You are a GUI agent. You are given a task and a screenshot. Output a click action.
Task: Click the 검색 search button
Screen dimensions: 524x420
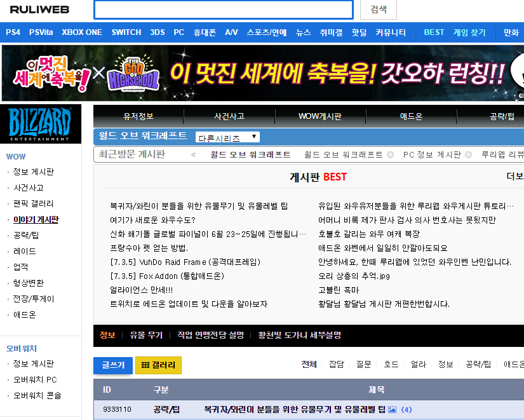tap(379, 10)
